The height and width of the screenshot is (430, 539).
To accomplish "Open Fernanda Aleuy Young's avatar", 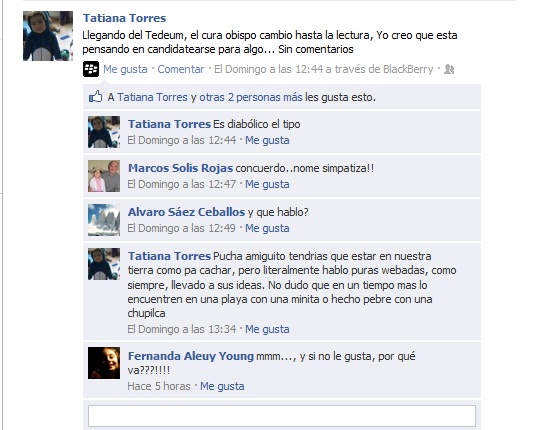I will [x=104, y=363].
